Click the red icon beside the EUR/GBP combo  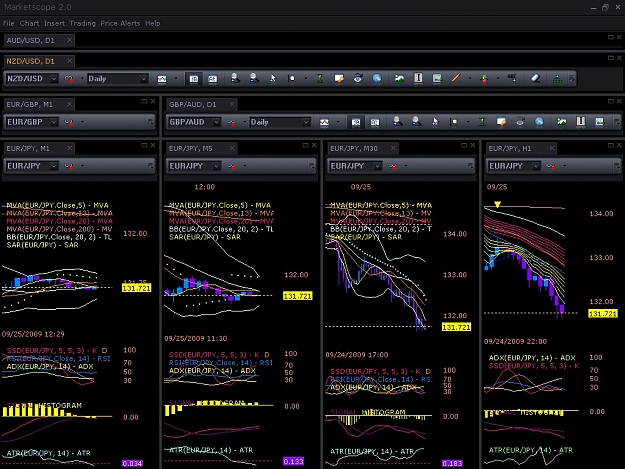(69, 122)
